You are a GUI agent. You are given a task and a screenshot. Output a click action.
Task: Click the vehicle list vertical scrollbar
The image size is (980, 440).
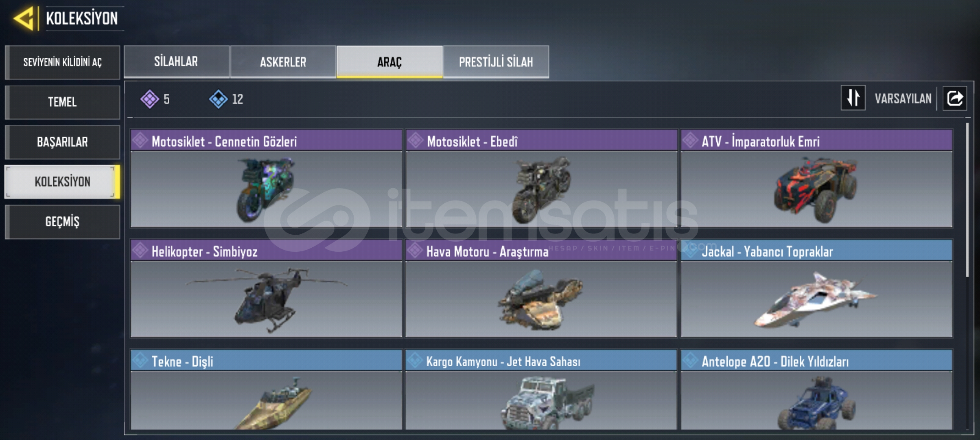pyautogui.click(x=967, y=200)
